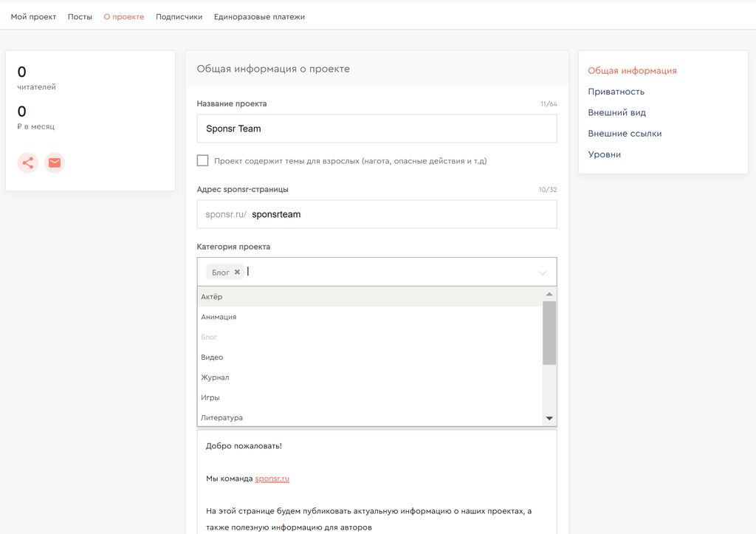Image resolution: width=756 pixels, height=534 pixels.
Task: Open Внешний вид section
Action: pos(616,113)
